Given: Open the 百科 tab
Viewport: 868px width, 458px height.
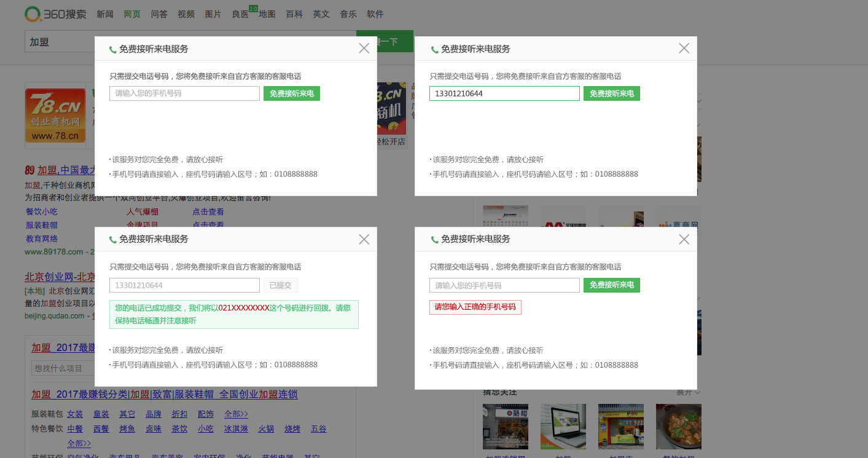Looking at the screenshot, I should 294,14.
